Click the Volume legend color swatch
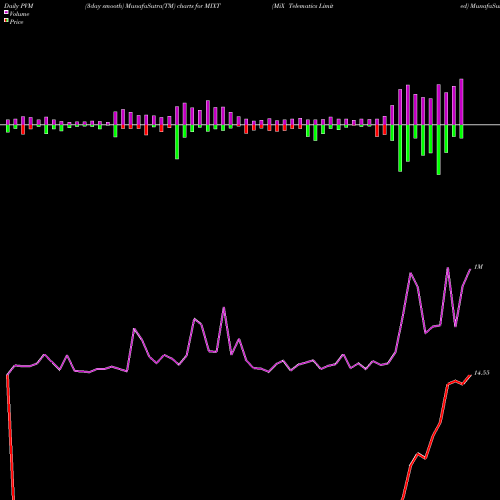Screen dimensions: 500x500 click(x=6, y=12)
